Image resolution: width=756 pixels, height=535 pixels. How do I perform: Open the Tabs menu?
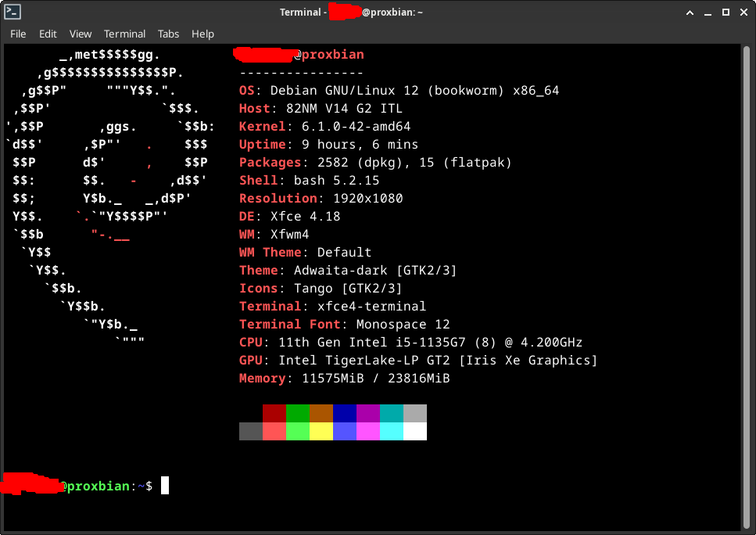[168, 34]
